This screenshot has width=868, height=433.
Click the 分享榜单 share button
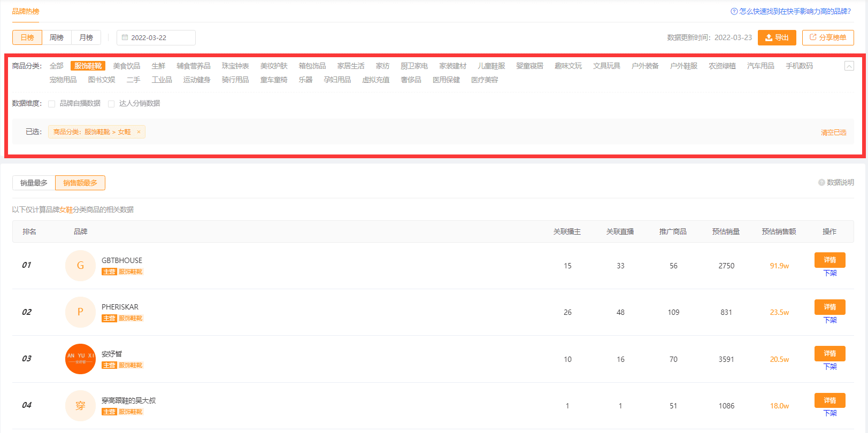click(828, 37)
